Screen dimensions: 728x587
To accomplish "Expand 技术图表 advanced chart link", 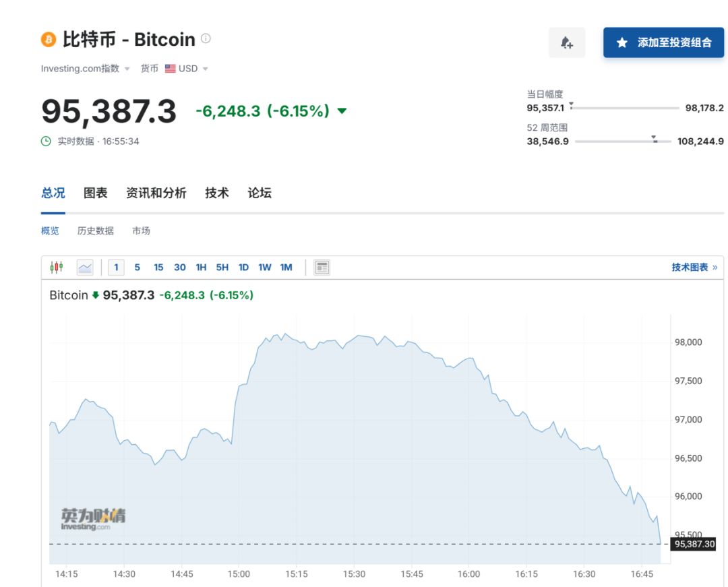I will (x=694, y=268).
